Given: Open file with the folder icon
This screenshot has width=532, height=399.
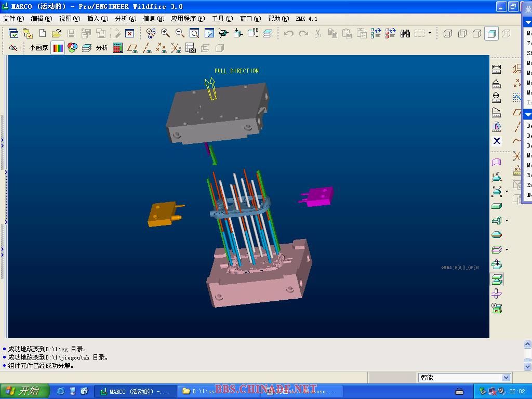Looking at the screenshot, I should pyautogui.click(x=57, y=33).
